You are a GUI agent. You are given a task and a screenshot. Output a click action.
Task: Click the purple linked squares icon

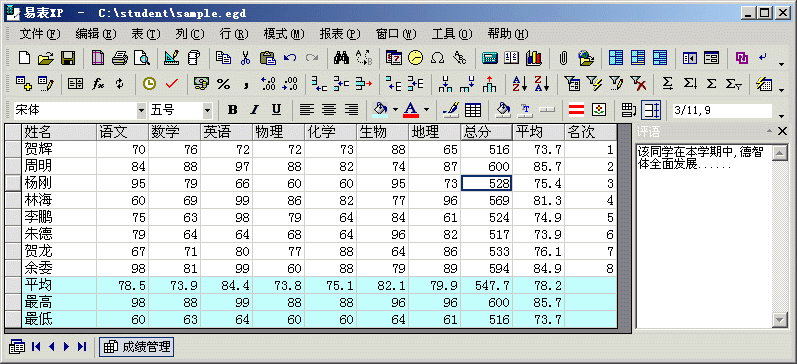(x=742, y=58)
